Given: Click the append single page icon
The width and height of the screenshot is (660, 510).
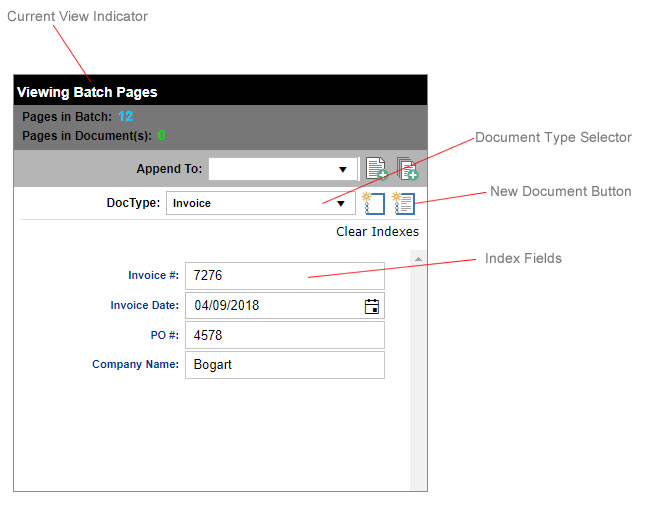Looking at the screenshot, I should (375, 168).
